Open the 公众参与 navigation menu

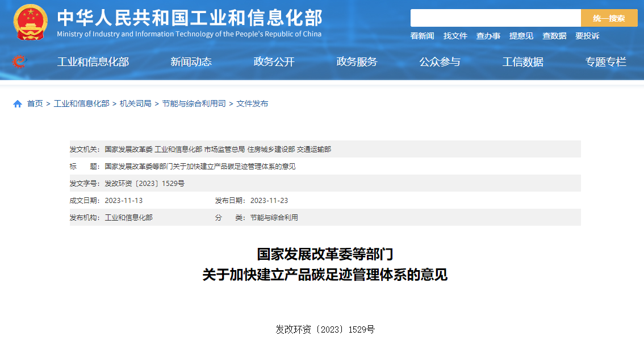click(x=440, y=61)
